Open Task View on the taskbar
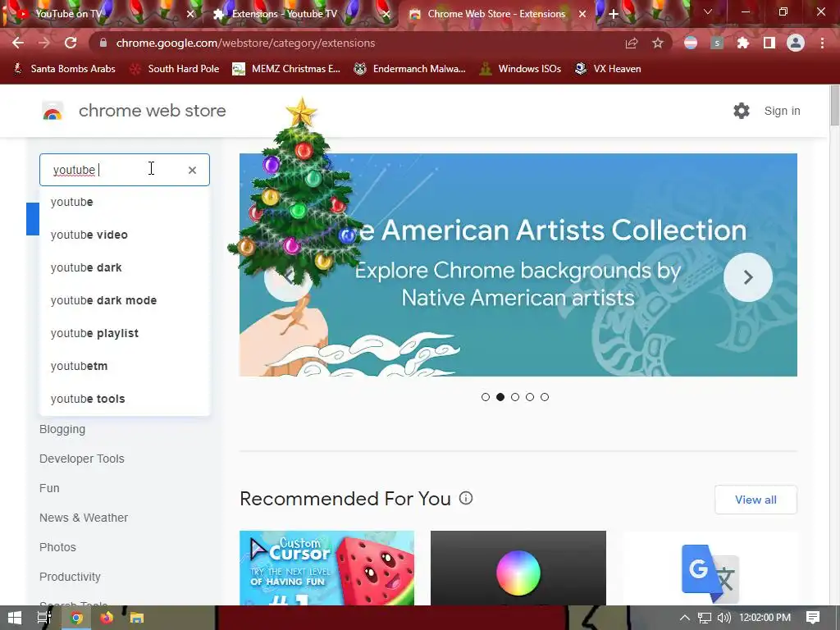Screen dimensions: 840x630 (44, 618)
